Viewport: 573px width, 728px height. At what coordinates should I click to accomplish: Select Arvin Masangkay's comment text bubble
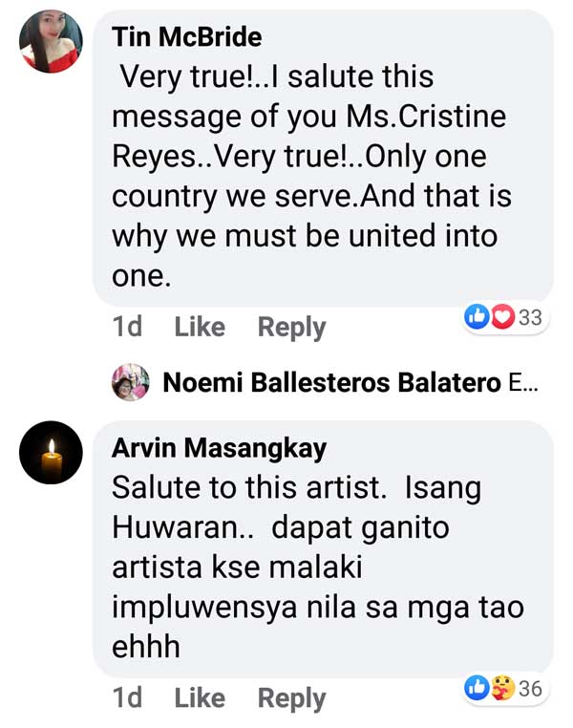coord(323,548)
